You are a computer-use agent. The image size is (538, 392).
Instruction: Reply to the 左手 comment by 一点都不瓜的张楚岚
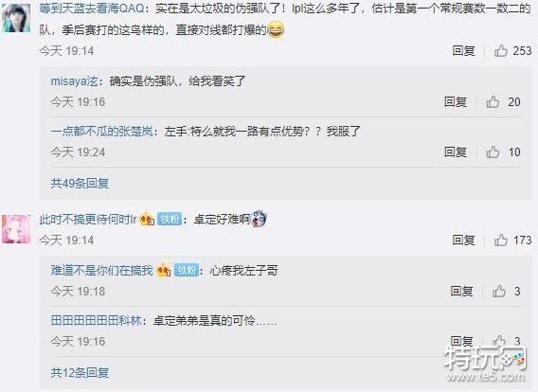click(456, 151)
